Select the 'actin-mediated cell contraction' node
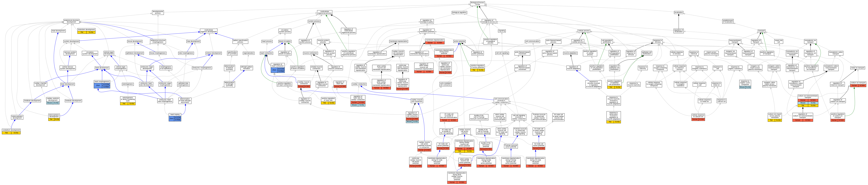The height and width of the screenshot is (185, 868). coord(445,84)
